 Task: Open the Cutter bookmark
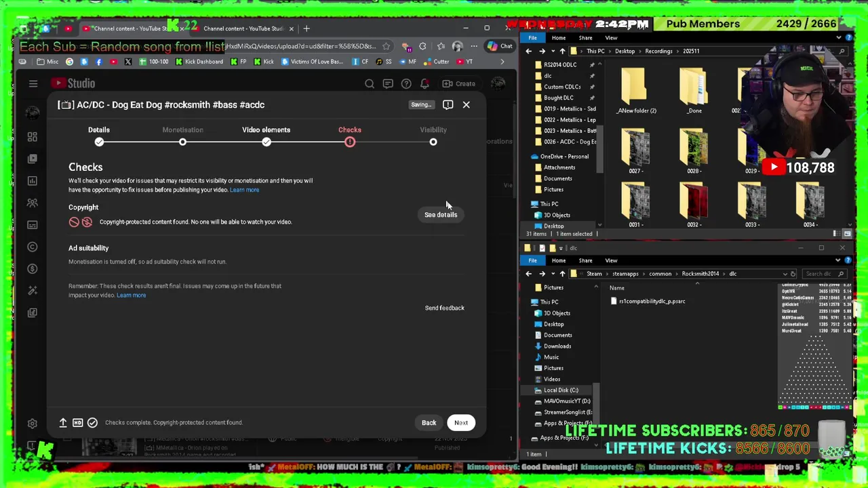(x=436, y=62)
